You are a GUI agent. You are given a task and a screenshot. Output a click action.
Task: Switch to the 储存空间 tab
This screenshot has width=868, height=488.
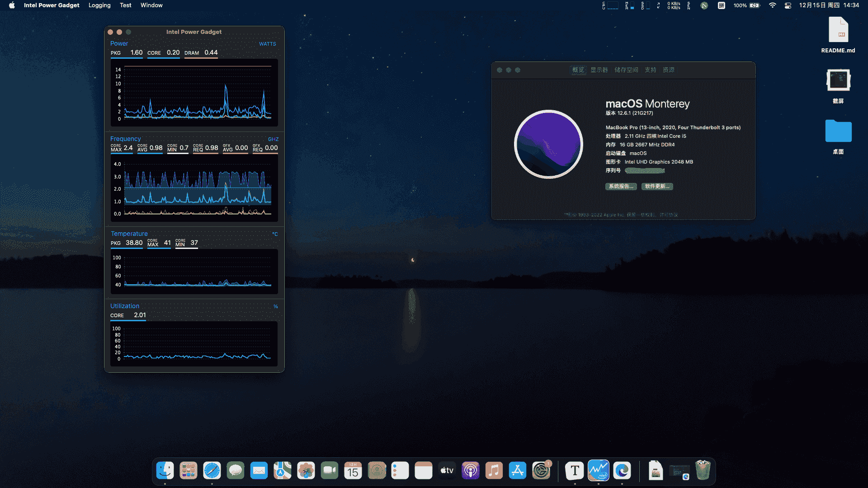[x=626, y=70]
